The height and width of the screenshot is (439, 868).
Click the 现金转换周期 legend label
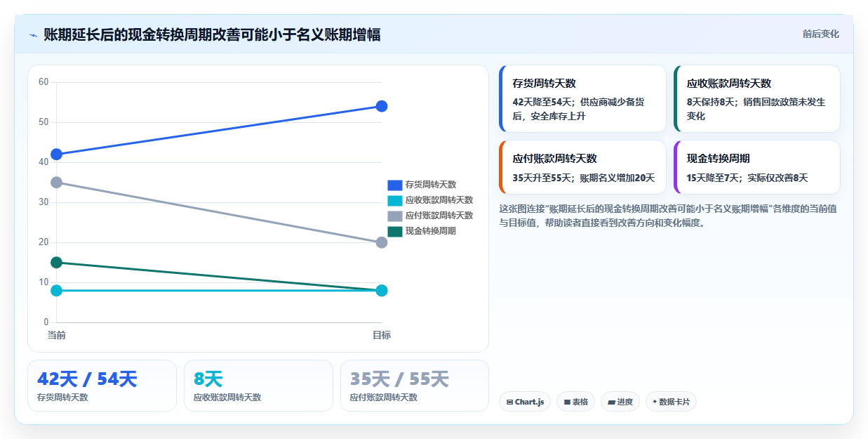431,231
